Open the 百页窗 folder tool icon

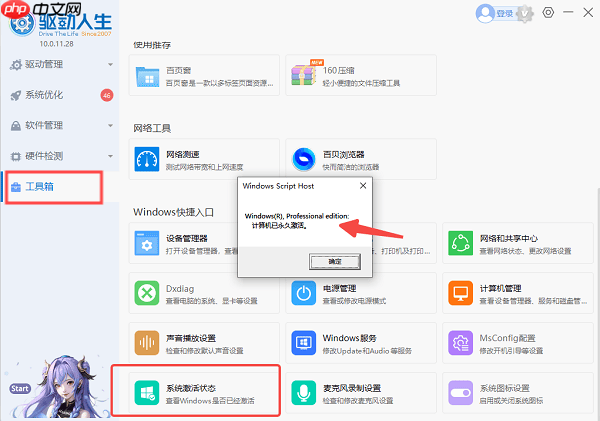pyautogui.click(x=147, y=76)
